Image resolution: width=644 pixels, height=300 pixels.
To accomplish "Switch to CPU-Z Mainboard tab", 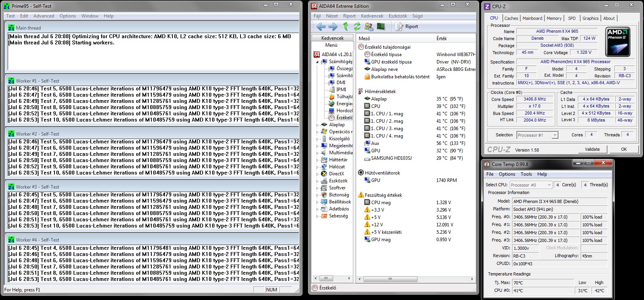I will 532,18.
